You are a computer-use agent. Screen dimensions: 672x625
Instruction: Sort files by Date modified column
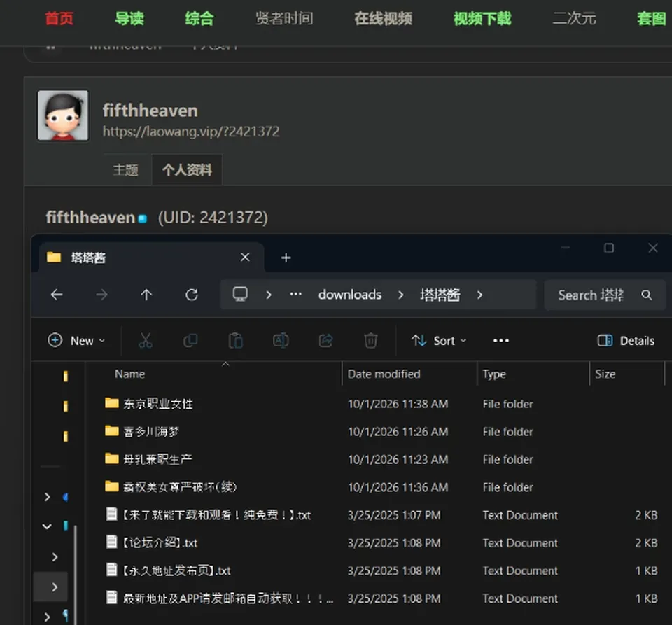click(384, 374)
